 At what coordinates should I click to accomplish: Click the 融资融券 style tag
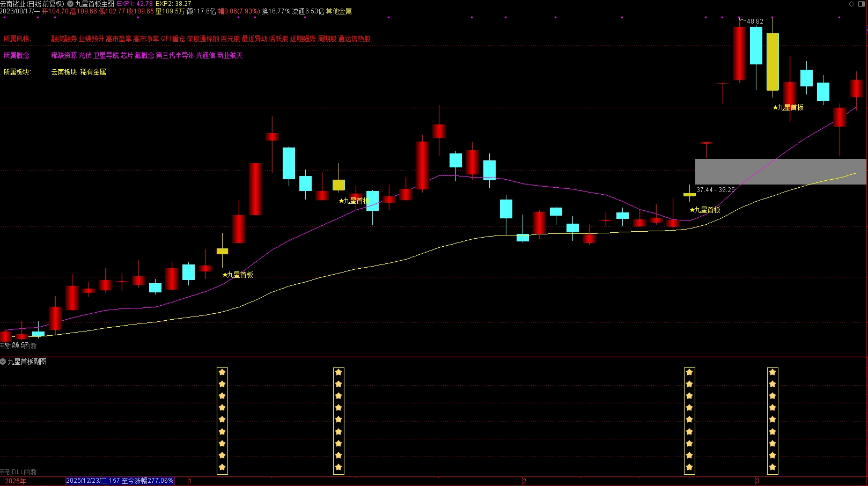click(64, 39)
